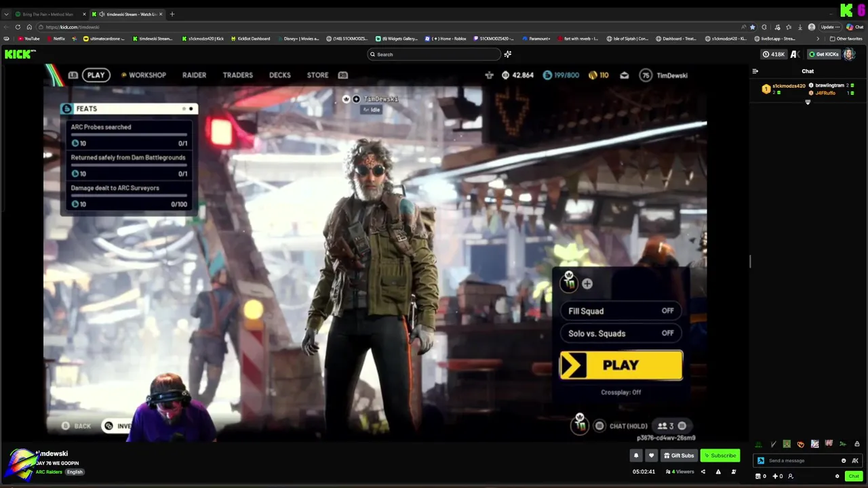Click the large yellow PLAY button

tap(621, 365)
